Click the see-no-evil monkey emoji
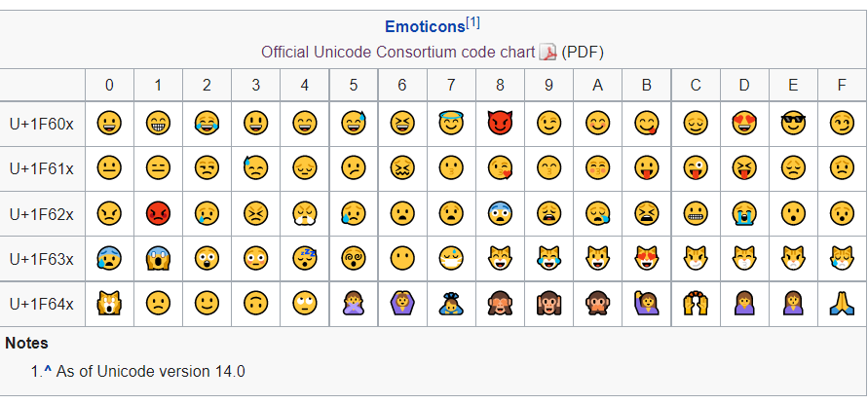This screenshot has height=404, width=868. [x=499, y=304]
